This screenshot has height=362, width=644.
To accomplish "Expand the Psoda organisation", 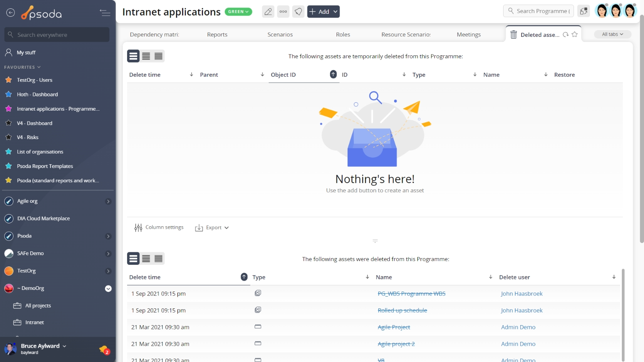I will click(108, 236).
